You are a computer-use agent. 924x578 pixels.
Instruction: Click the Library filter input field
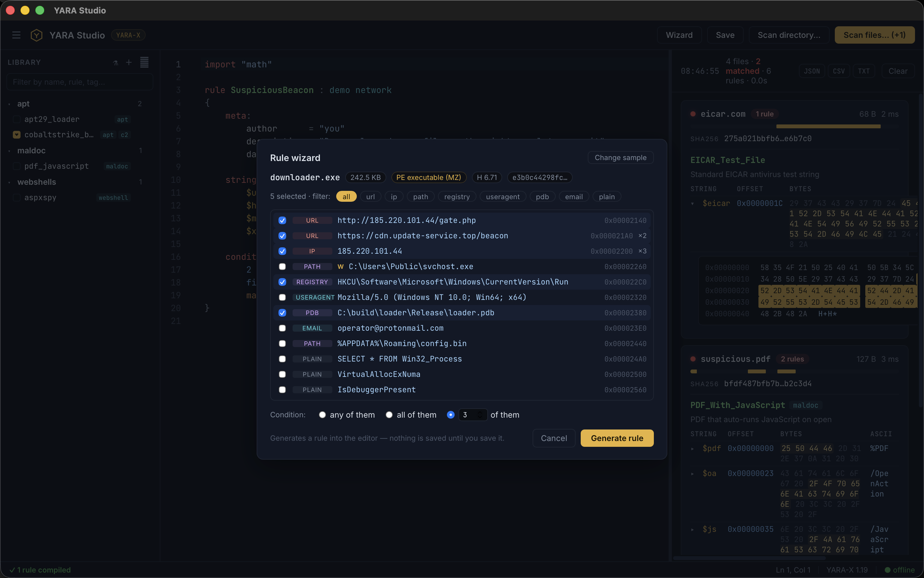tap(80, 82)
